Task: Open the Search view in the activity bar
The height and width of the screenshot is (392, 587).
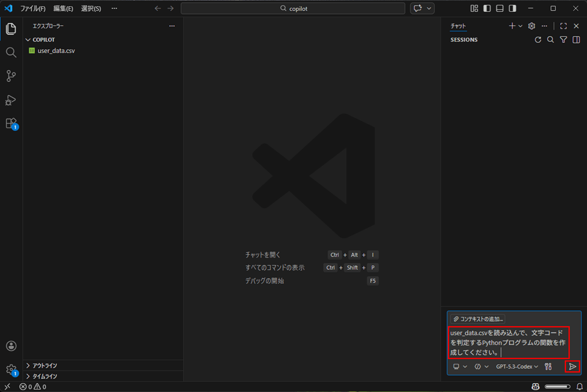Action: pyautogui.click(x=11, y=52)
